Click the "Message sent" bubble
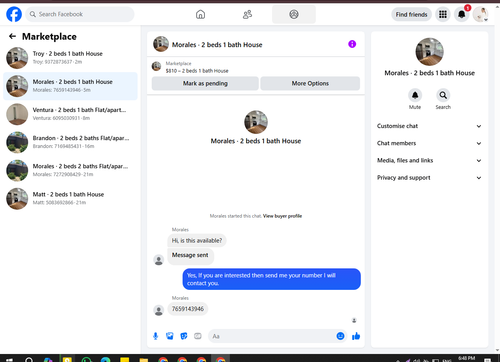The width and height of the screenshot is (500, 362). (190, 255)
